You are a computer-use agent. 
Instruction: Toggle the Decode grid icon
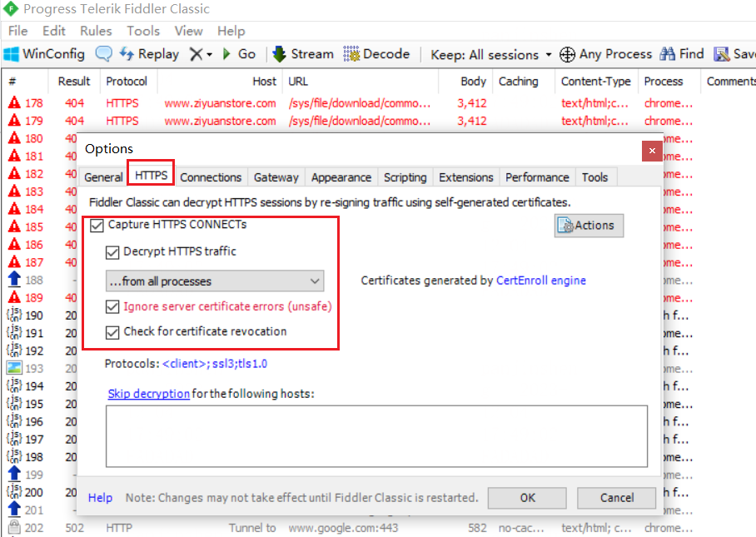pyautogui.click(x=351, y=54)
